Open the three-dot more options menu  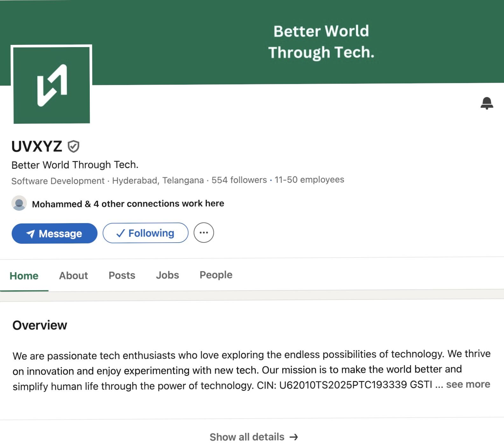(204, 233)
